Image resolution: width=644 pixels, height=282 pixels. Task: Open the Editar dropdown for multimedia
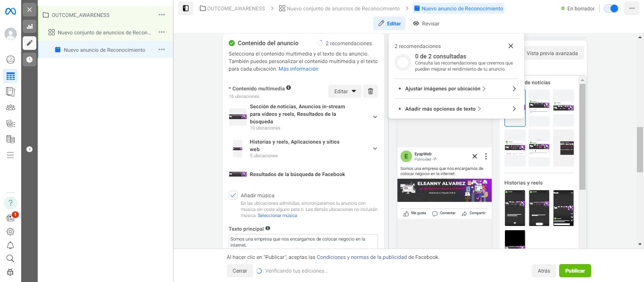[x=345, y=91]
